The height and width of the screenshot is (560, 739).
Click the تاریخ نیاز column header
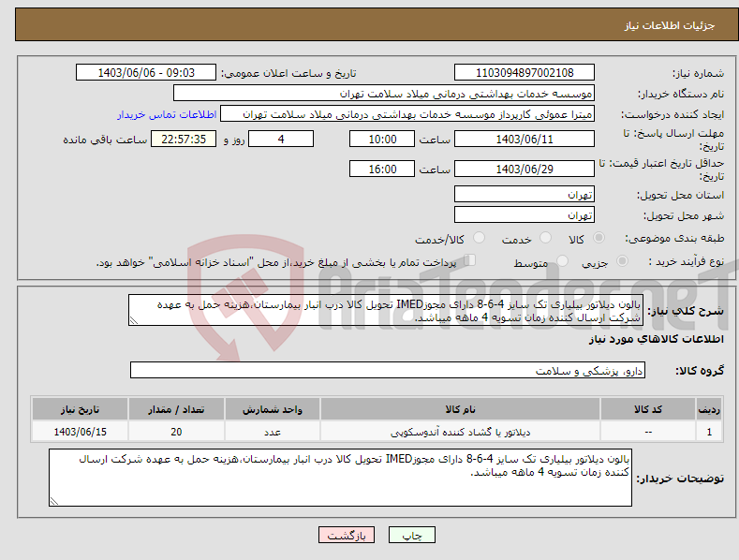click(81, 409)
